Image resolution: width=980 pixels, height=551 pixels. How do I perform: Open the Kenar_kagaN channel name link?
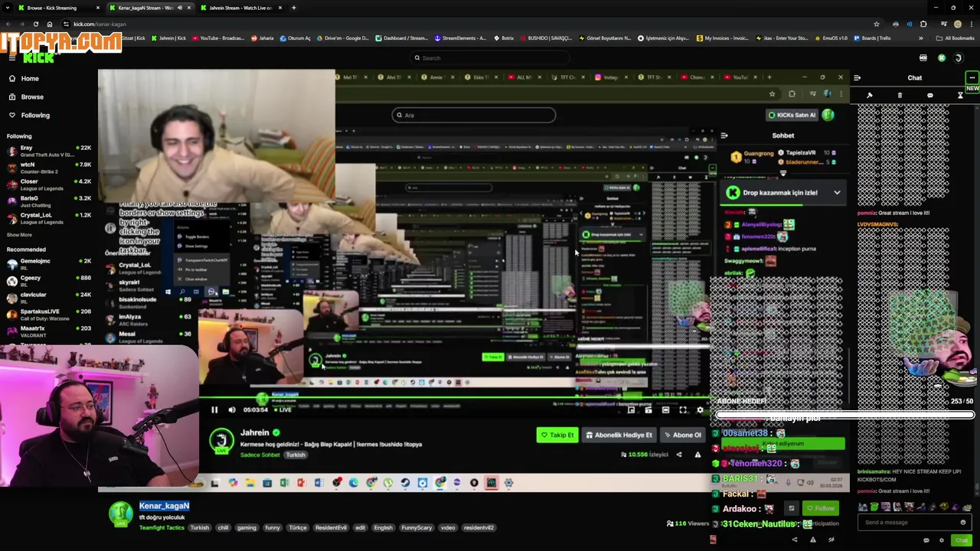point(164,506)
